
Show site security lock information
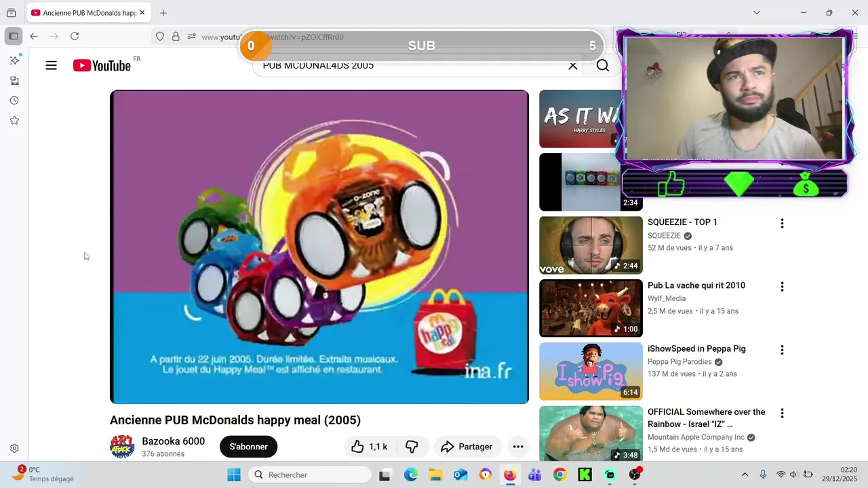[176, 37]
